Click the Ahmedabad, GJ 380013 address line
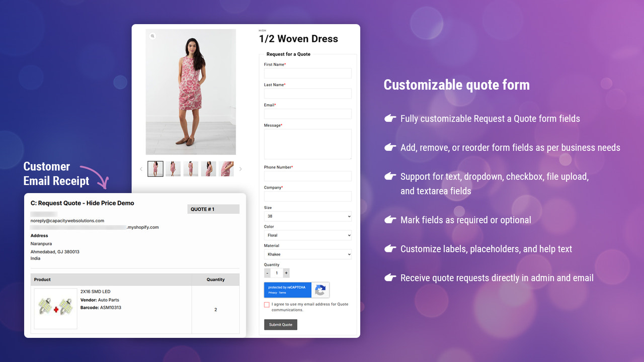644x362 pixels. 55,252
